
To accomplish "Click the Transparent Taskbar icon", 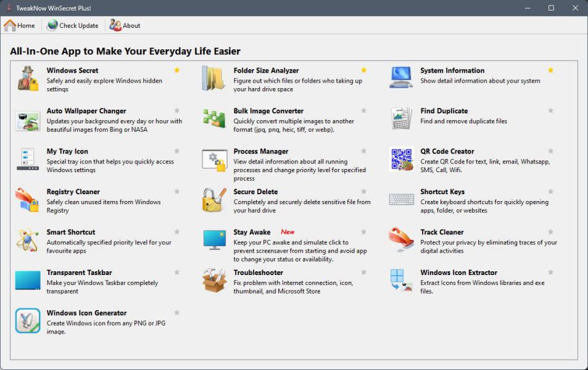I will (x=28, y=281).
